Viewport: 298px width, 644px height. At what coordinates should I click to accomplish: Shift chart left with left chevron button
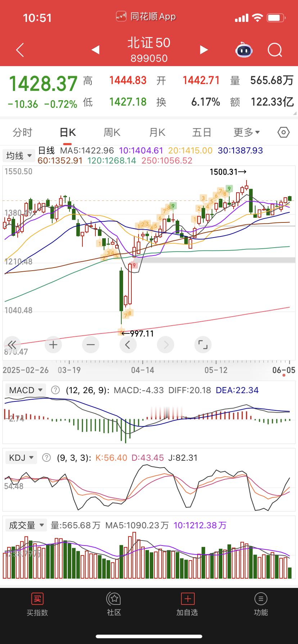coord(128,345)
